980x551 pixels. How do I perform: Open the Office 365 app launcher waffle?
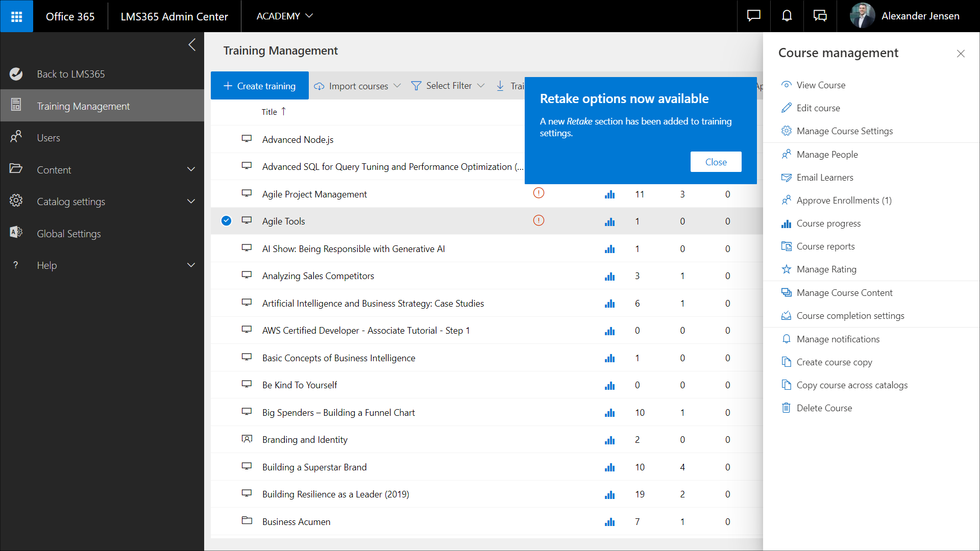click(16, 16)
